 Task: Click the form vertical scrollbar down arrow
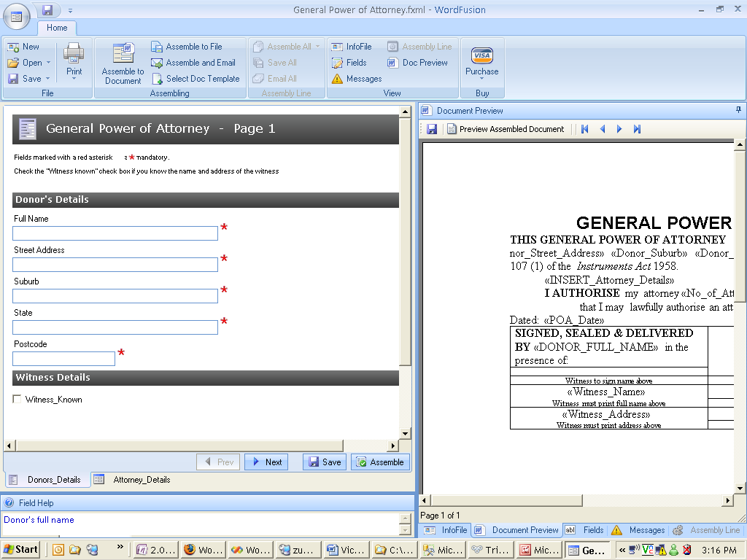(x=405, y=433)
